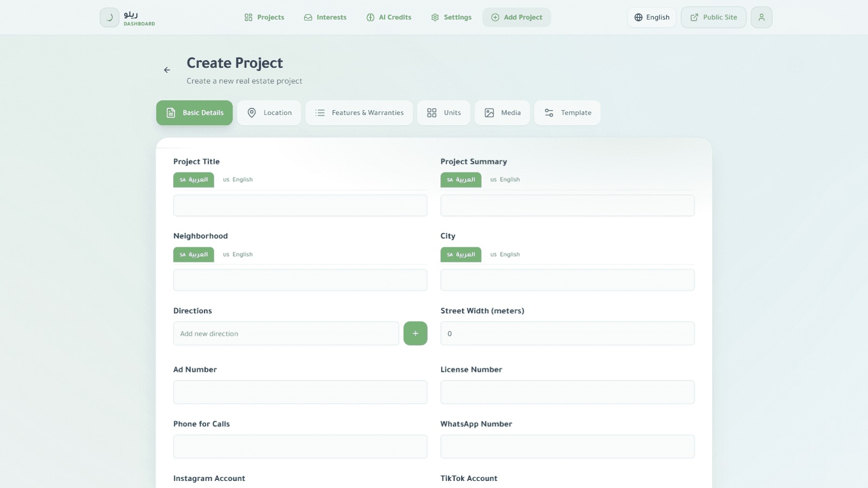Viewport: 868px width, 488px height.
Task: Select Arabic for Project Summary
Action: click(461, 179)
